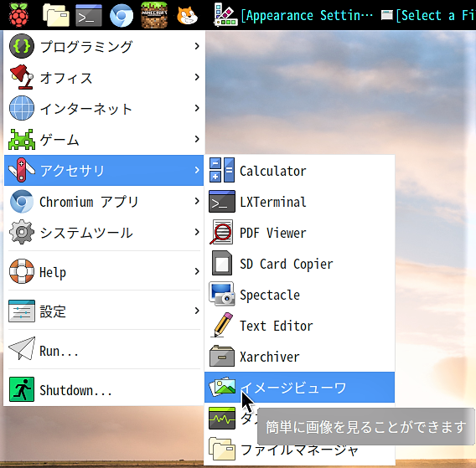Launch Minecraft from the taskbar
Screen dimensions: 476x468
(x=154, y=15)
